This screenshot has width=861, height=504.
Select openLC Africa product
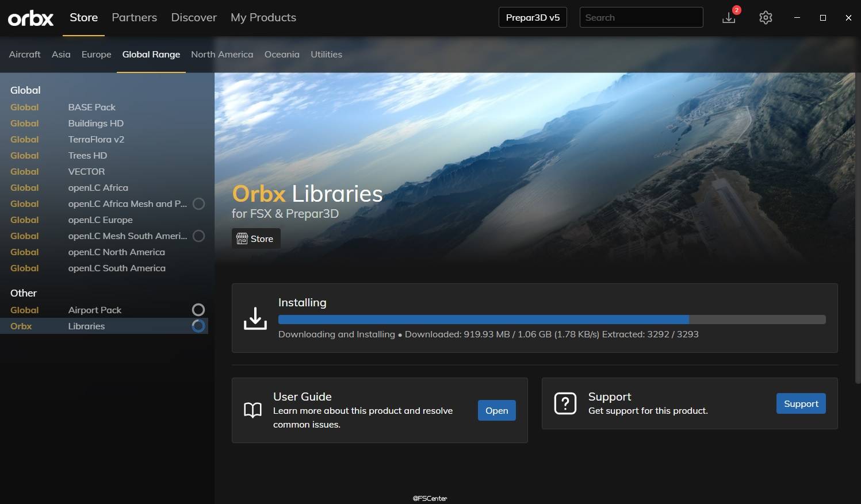104,187
